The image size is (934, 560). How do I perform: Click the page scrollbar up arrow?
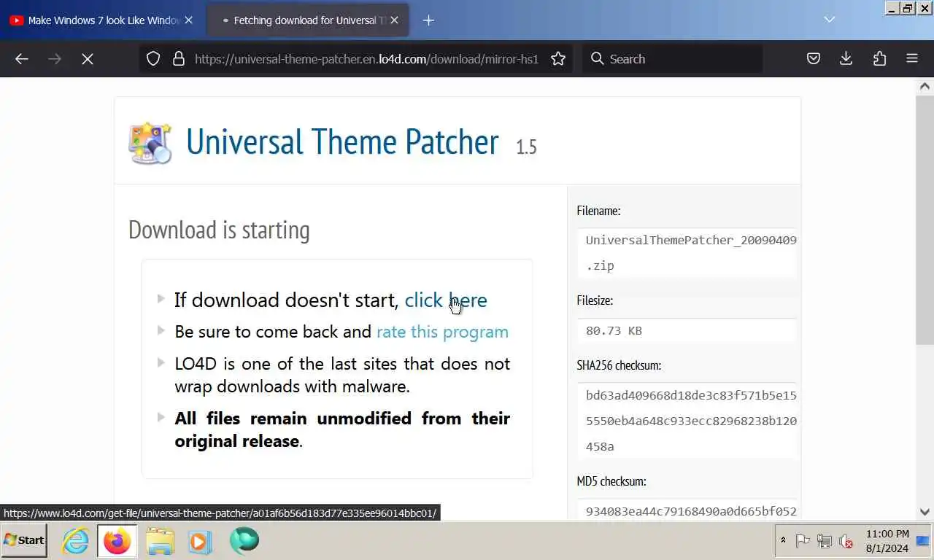click(x=925, y=86)
